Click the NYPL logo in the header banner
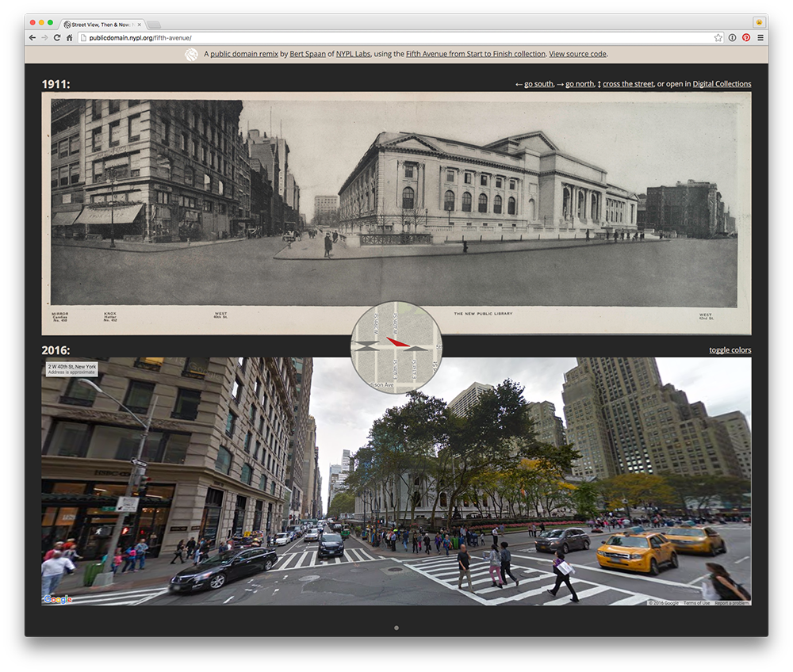The image size is (793, 672). click(x=191, y=55)
